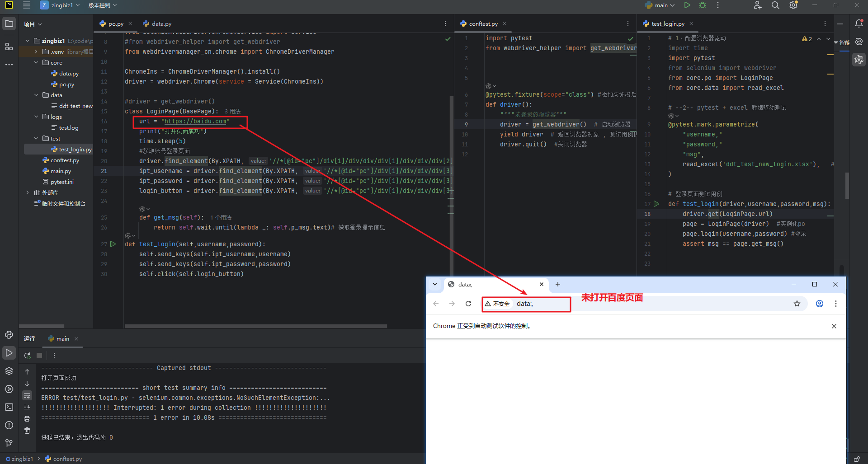Open the 项目 view dropdown
Image resolution: width=868 pixels, height=464 pixels.
click(x=33, y=24)
